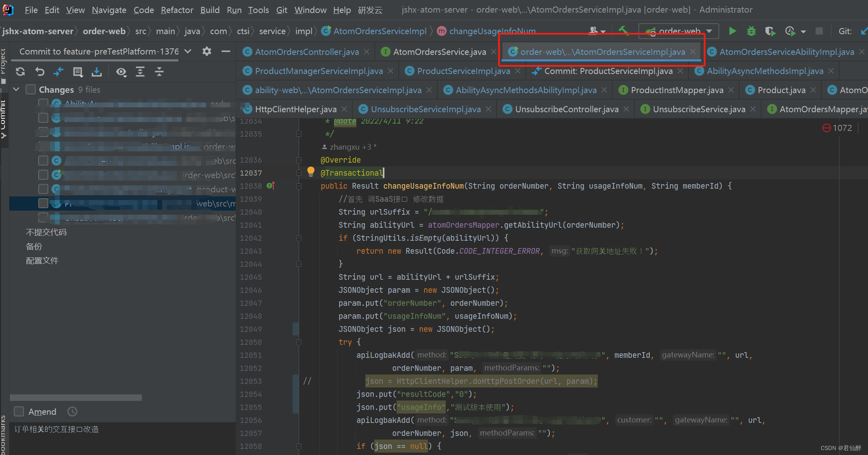Click the Show Diff arrows icon
868x455 pixels.
tap(59, 72)
